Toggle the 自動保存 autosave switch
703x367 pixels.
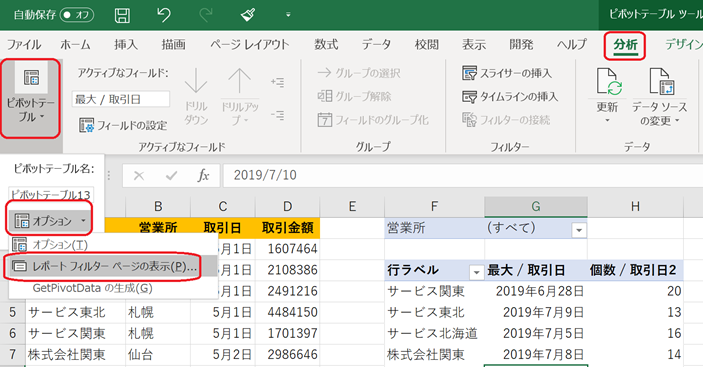(77, 15)
